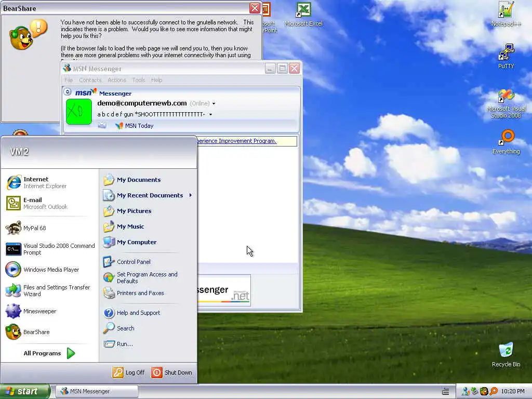Click the MSN Messenger taskbar button
The height and width of the screenshot is (399, 532).
(x=97, y=391)
